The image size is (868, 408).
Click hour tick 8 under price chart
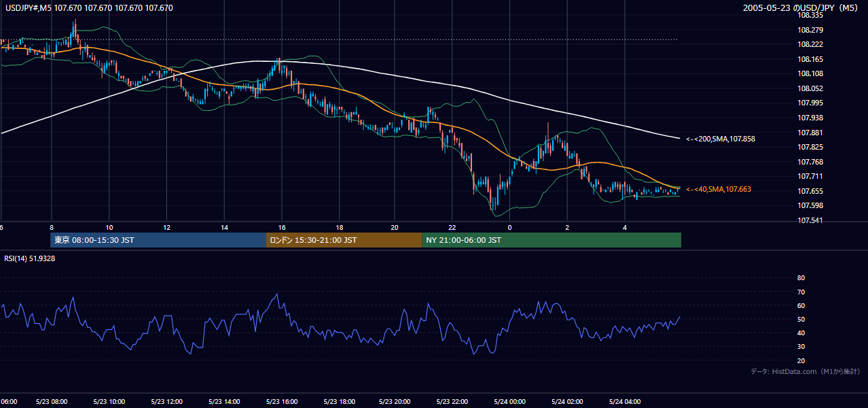(x=52, y=226)
